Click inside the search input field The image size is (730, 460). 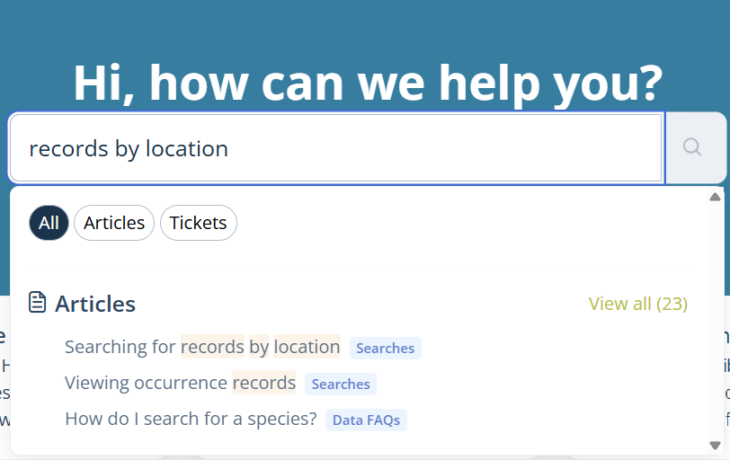[x=336, y=148]
